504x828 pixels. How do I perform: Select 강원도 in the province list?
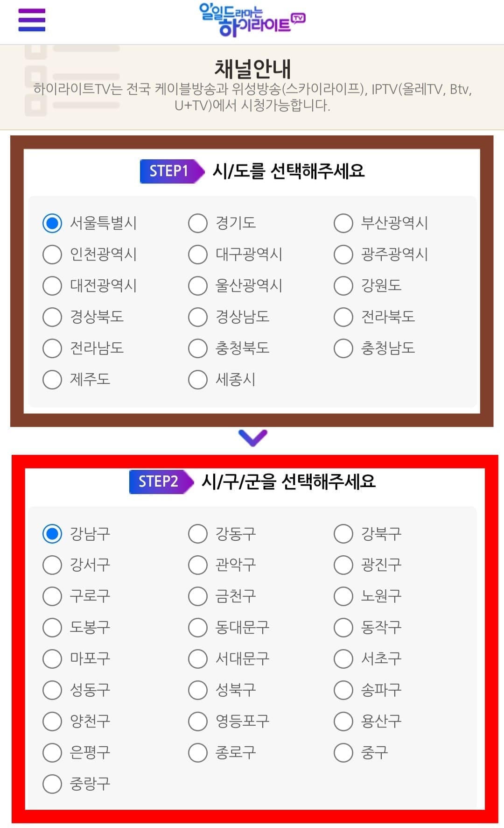[x=343, y=286]
